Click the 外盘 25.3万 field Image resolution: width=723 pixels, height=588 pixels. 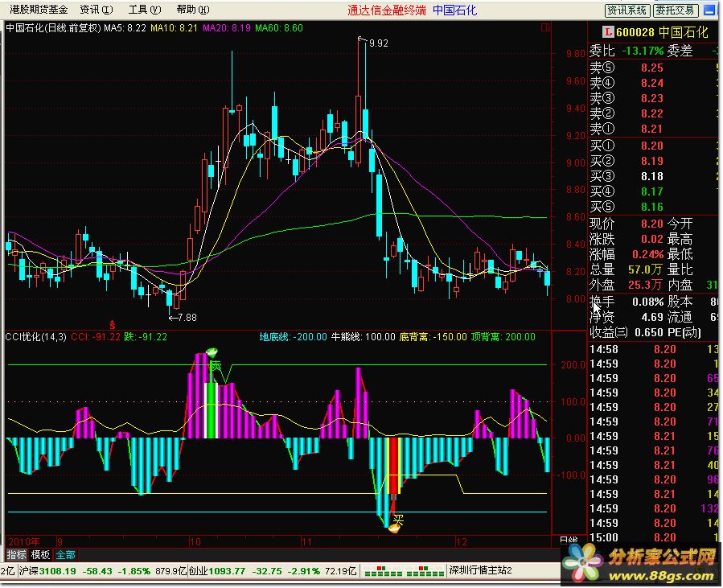[x=626, y=285]
